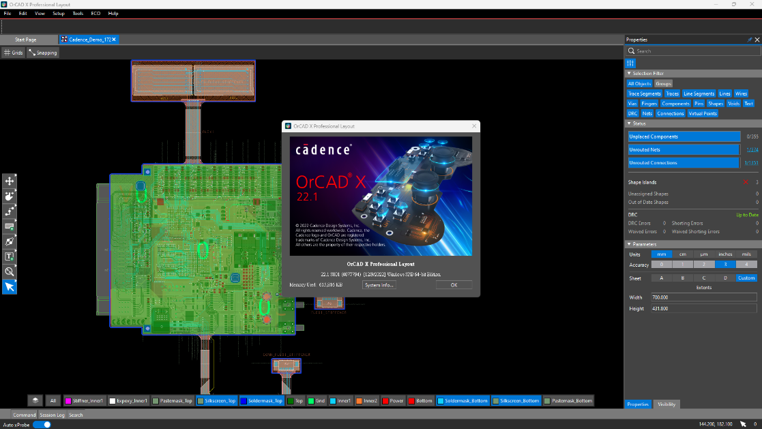Open the Command tab
The image size is (762, 429).
(24, 415)
